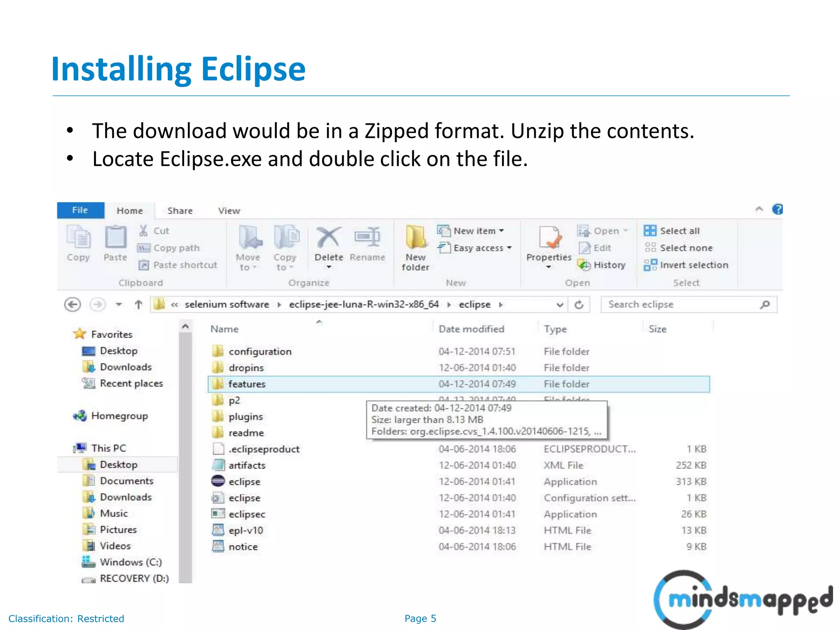Select the eclipse Application, size 313 KB

pos(459,482)
